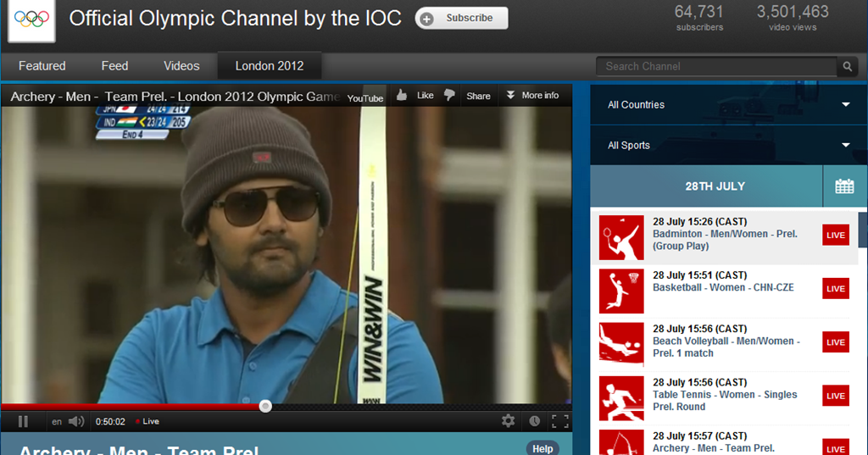Open the All Countries dropdown
This screenshot has height=455, width=868.
(x=728, y=104)
